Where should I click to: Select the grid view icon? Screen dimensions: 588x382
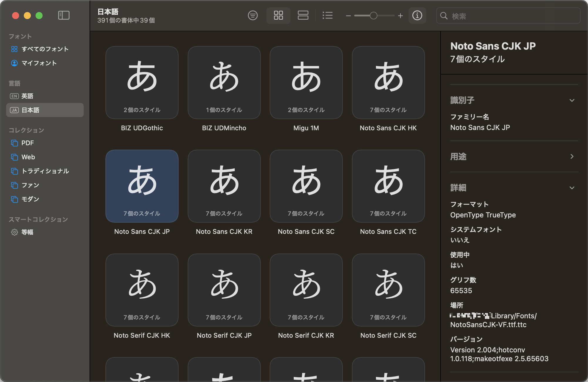(x=278, y=15)
